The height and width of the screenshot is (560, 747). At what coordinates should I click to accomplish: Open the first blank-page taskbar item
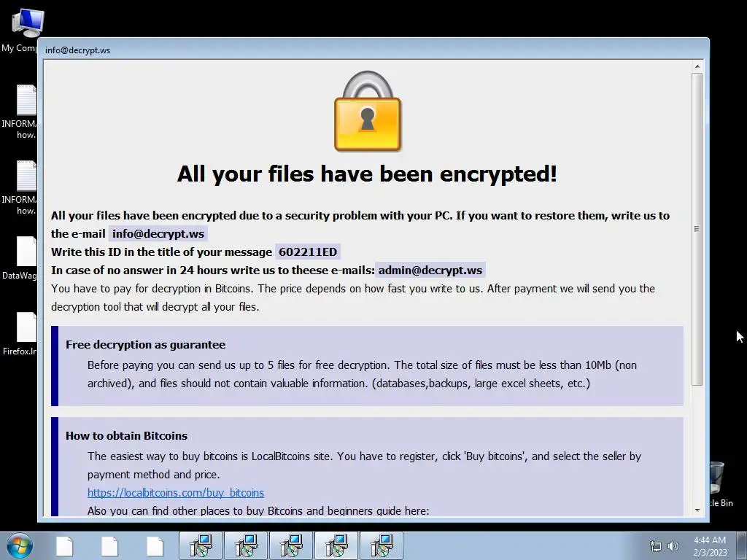pyautogui.click(x=64, y=545)
